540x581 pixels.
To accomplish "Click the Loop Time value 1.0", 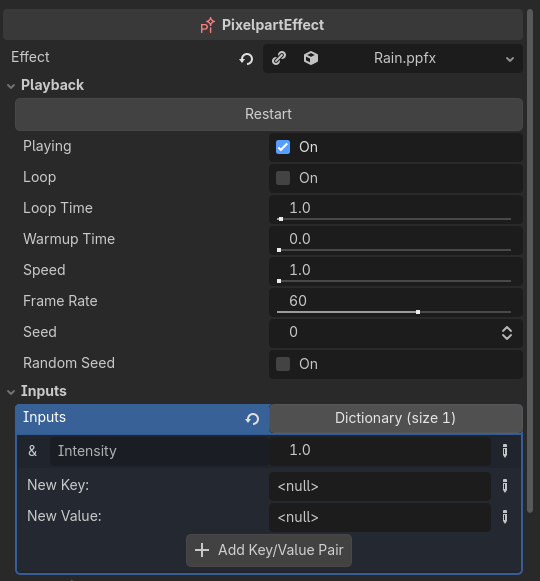I will (x=300, y=208).
